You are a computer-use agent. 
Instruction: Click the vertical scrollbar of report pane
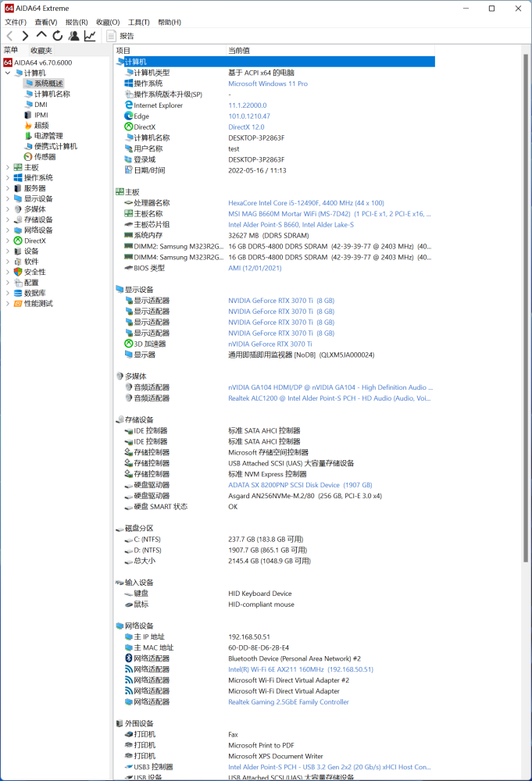(x=526, y=308)
